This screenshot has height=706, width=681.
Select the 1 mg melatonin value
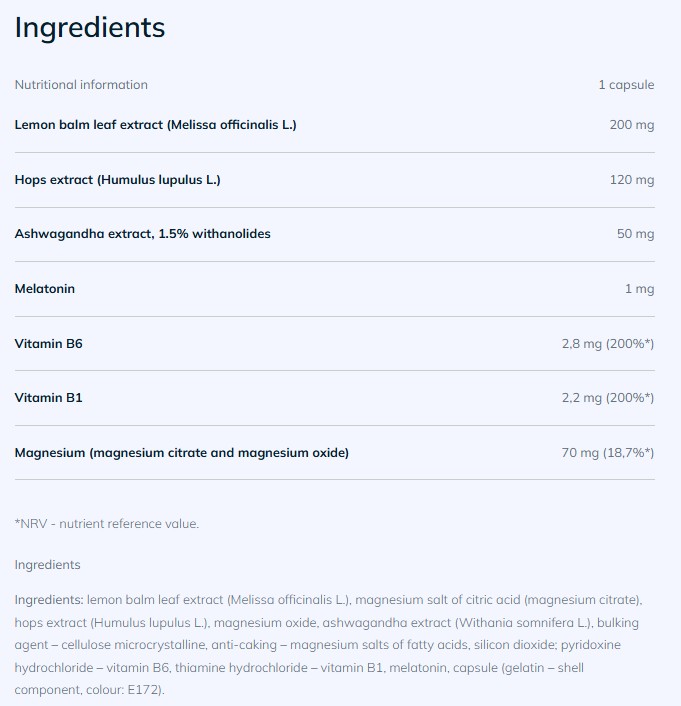639,289
